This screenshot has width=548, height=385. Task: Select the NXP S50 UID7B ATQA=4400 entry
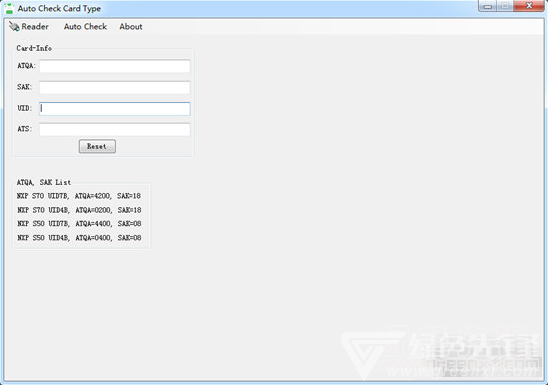(x=79, y=224)
